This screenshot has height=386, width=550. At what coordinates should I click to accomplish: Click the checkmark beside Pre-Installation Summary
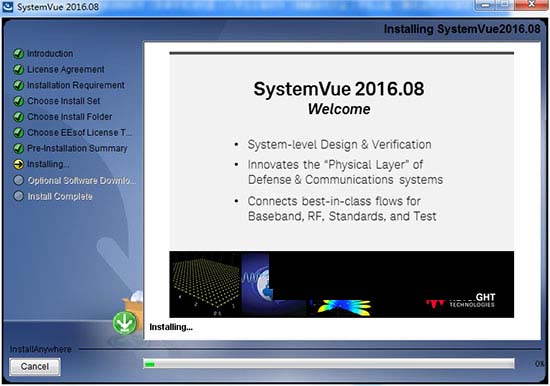(x=18, y=148)
